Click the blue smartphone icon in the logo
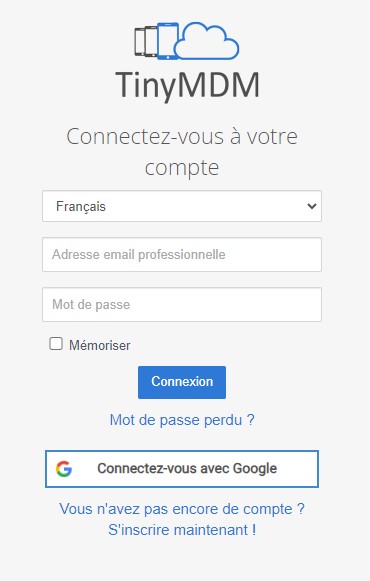Image resolution: width=370 pixels, height=581 pixels. pyautogui.click(x=167, y=41)
